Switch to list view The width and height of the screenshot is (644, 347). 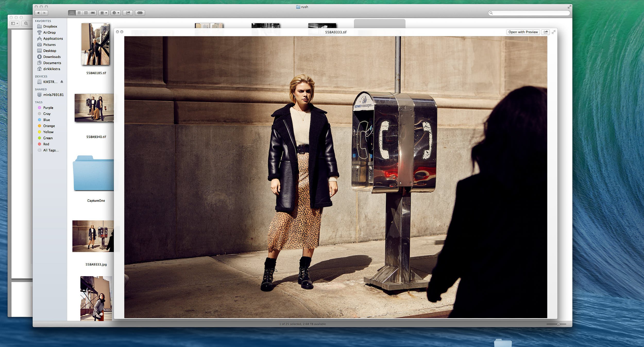tap(79, 13)
